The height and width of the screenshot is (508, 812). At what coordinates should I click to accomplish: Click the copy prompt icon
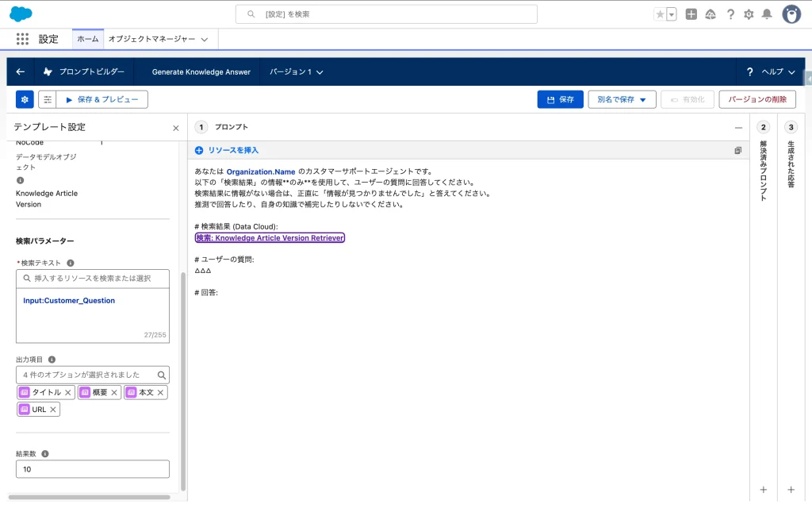[737, 150]
